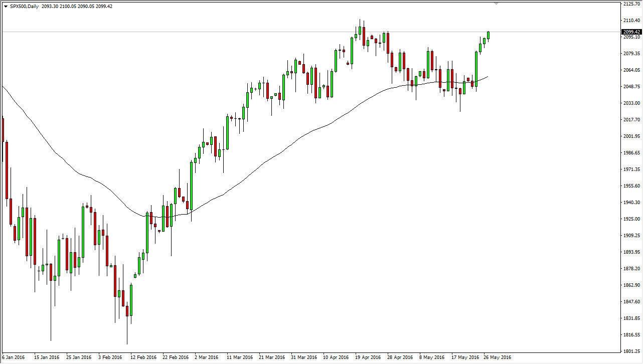643x364 pixels.
Task: Click the 1893.95 price axis label
Action: (631, 252)
